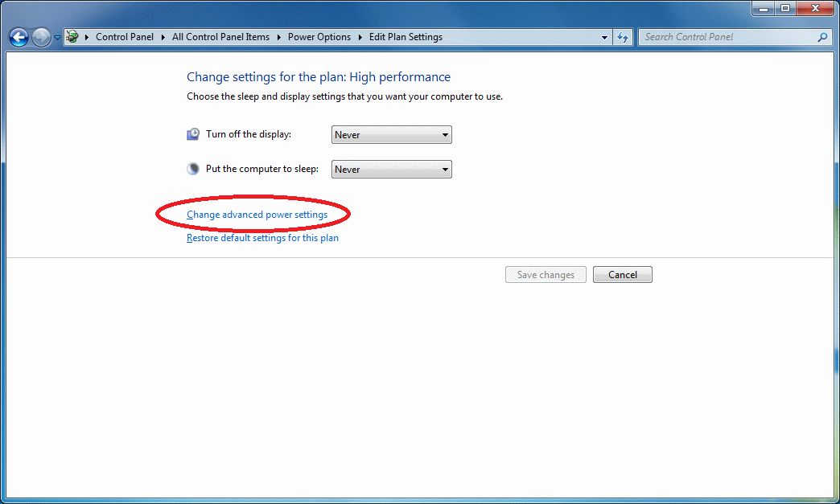The width and height of the screenshot is (840, 504).
Task: Close the Edit Plan Settings window
Action: click(815, 8)
